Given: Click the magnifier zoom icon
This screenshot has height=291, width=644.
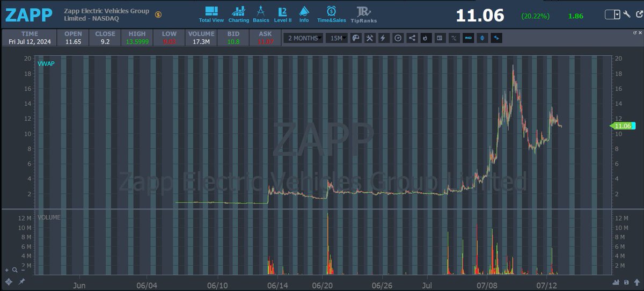Looking at the screenshot, I should 14,270.
